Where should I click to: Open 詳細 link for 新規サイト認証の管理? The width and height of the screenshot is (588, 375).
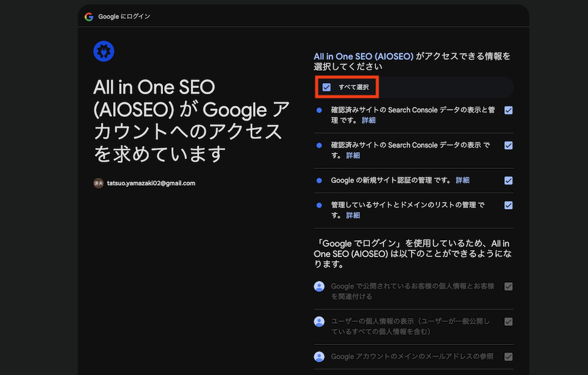(x=462, y=180)
